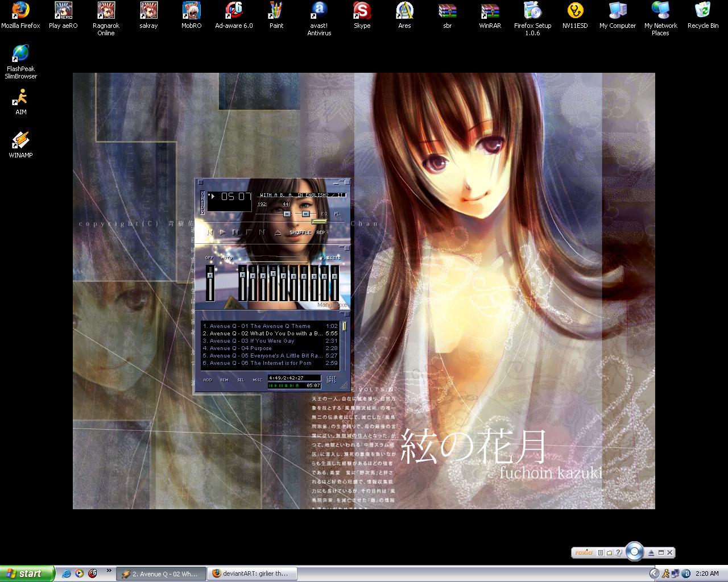728x582 pixels.
Task: Open the equalizer PRESETS menu
Action: 331,257
